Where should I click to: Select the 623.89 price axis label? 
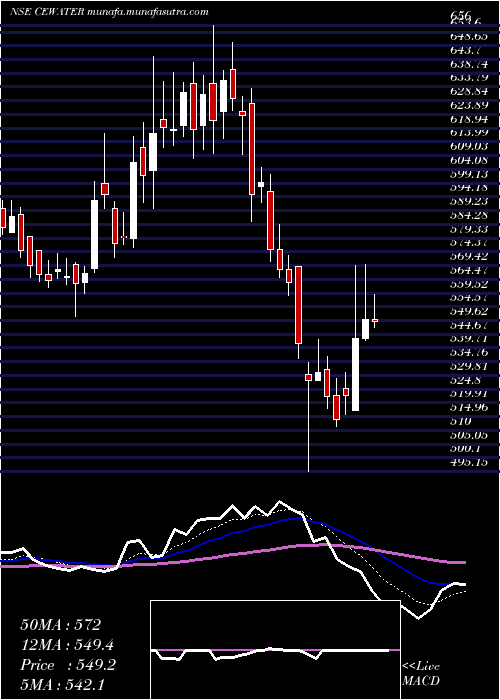pyautogui.click(x=467, y=105)
